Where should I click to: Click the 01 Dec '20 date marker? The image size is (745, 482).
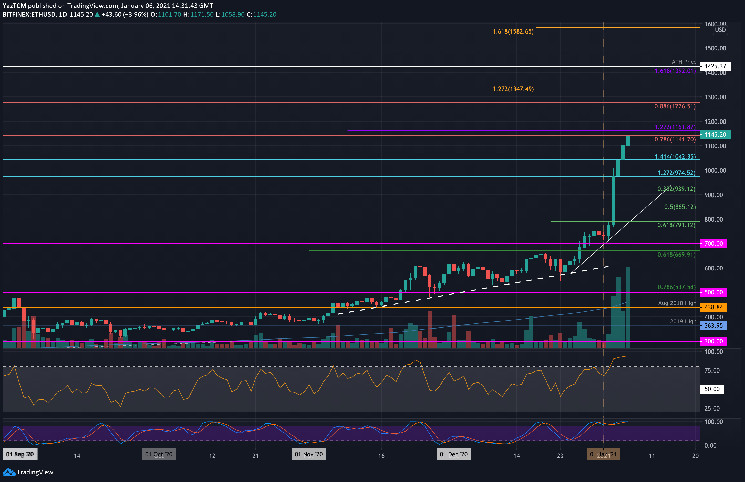[x=454, y=454]
